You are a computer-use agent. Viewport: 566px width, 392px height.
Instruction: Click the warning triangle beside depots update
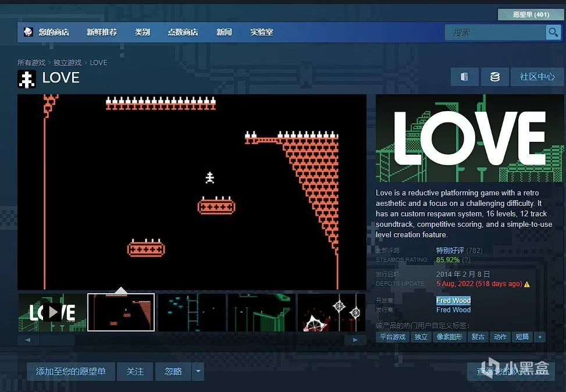527,284
